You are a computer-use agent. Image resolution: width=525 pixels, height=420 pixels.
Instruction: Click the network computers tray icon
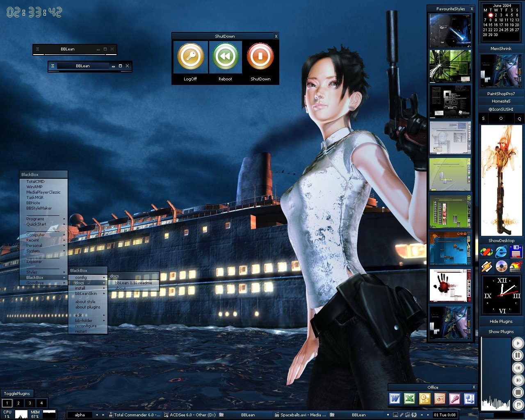[408, 415]
